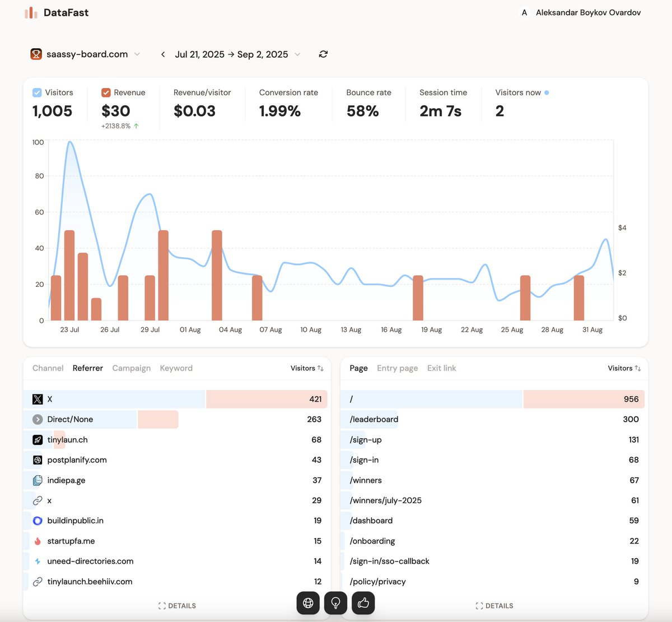Click the Bounce rate 58% metric
Screen dimensions: 672x622
point(368,104)
